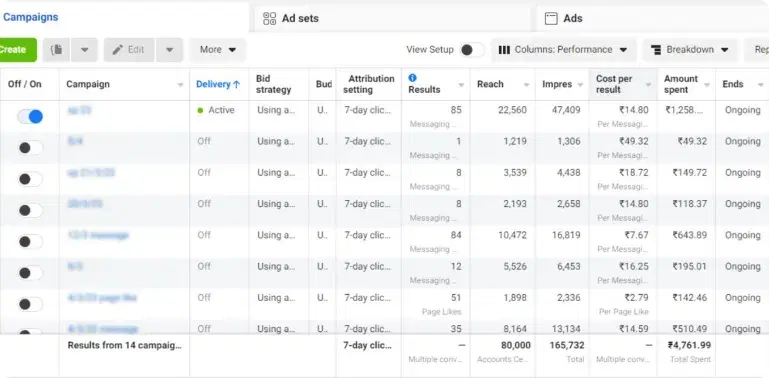
Task: Click the Breakdown list icon
Action: pos(656,50)
